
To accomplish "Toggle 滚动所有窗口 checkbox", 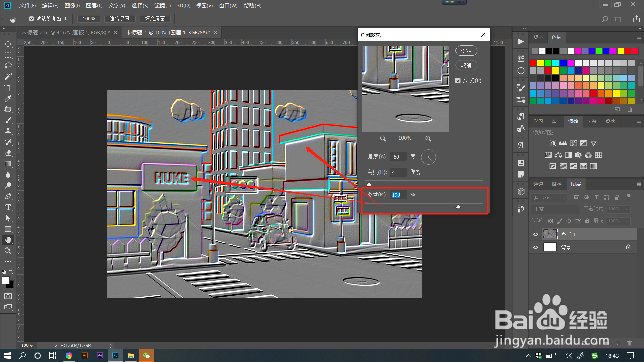I will [x=32, y=19].
